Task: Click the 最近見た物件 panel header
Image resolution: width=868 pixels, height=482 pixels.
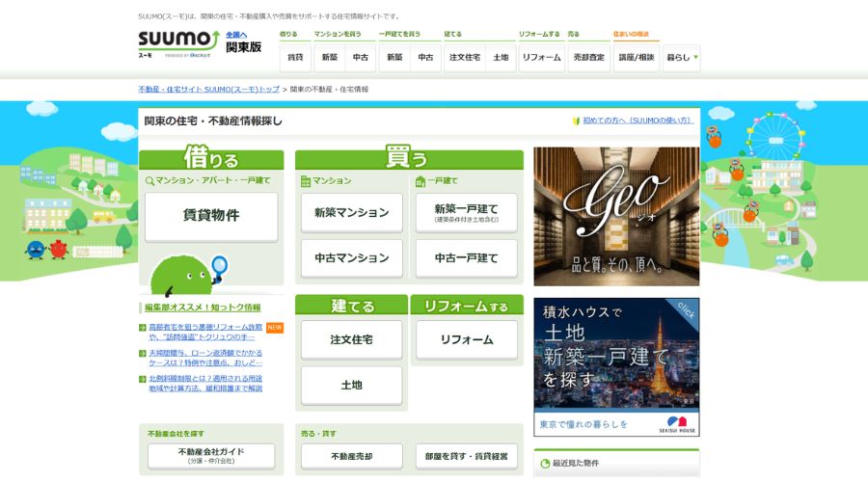Action: tap(616, 463)
